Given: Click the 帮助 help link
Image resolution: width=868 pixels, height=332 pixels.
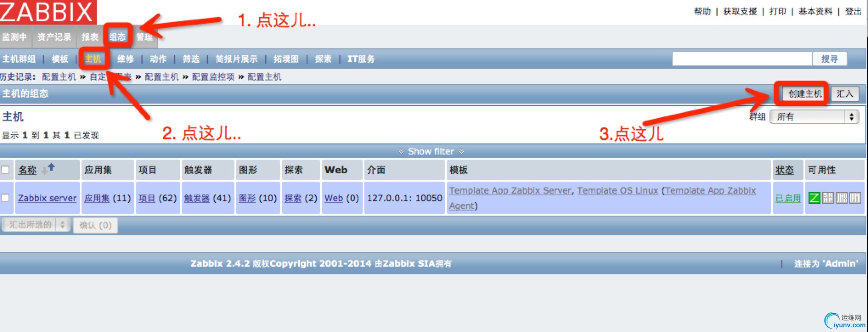Looking at the screenshot, I should (x=702, y=11).
